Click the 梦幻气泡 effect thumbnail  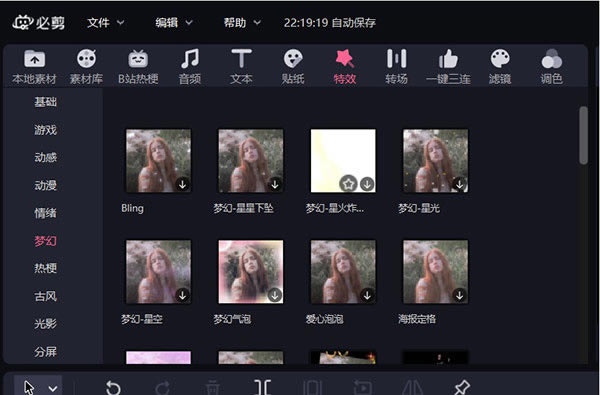[251, 271]
